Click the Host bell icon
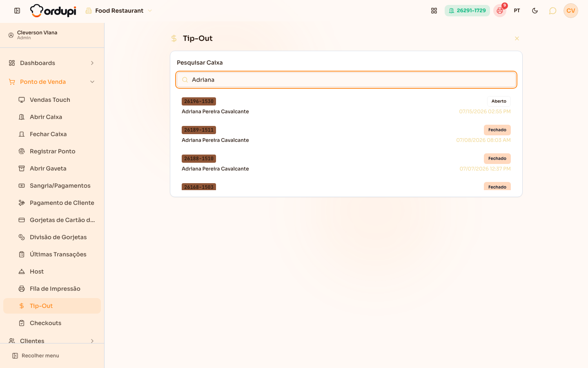Image resolution: width=588 pixels, height=368 pixels. pos(22,272)
